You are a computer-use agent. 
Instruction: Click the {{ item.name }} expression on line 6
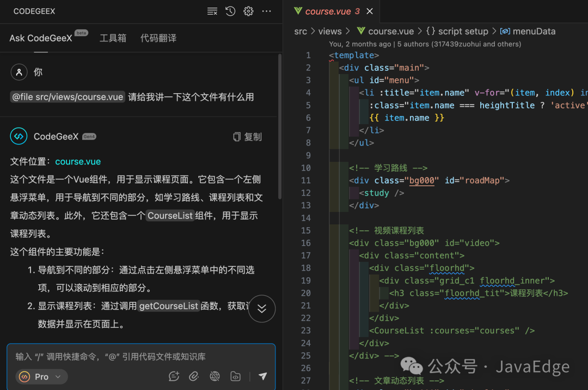[407, 118]
